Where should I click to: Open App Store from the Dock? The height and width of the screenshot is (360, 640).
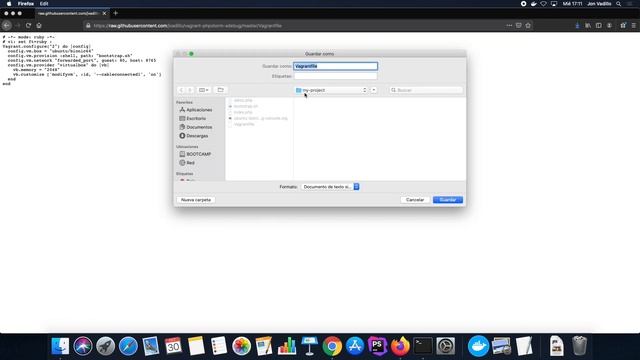pos(355,346)
